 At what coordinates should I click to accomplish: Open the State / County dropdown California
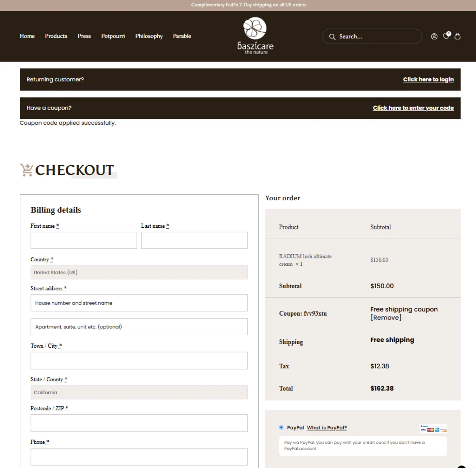point(139,392)
